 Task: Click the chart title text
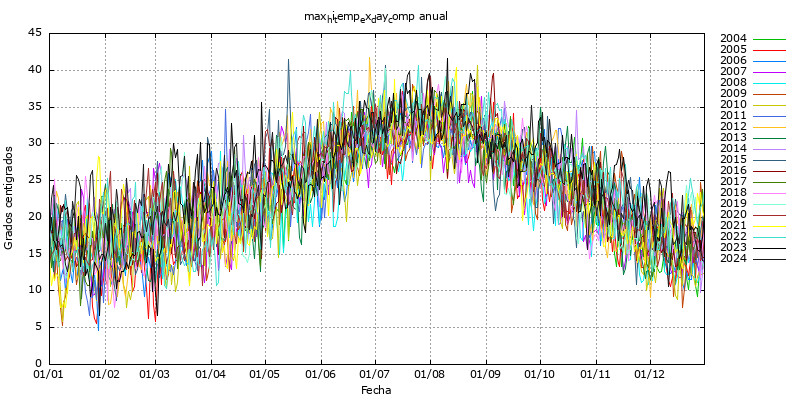[377, 17]
